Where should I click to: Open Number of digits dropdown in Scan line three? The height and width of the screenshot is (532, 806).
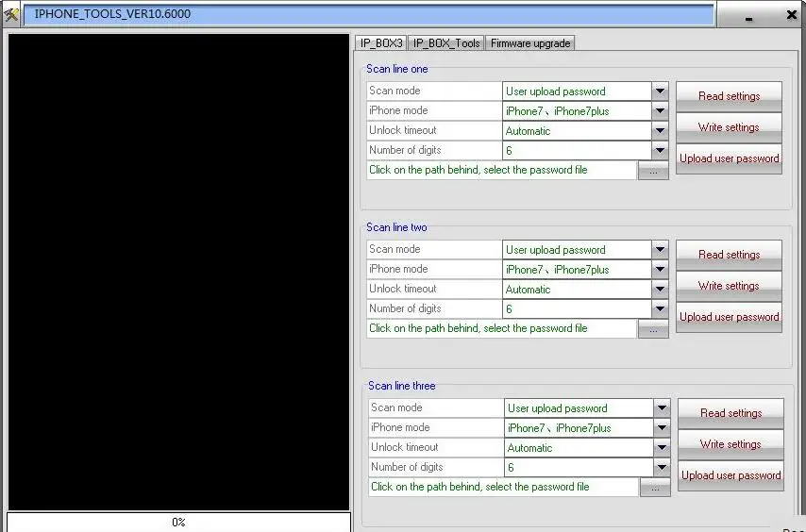(x=662, y=468)
